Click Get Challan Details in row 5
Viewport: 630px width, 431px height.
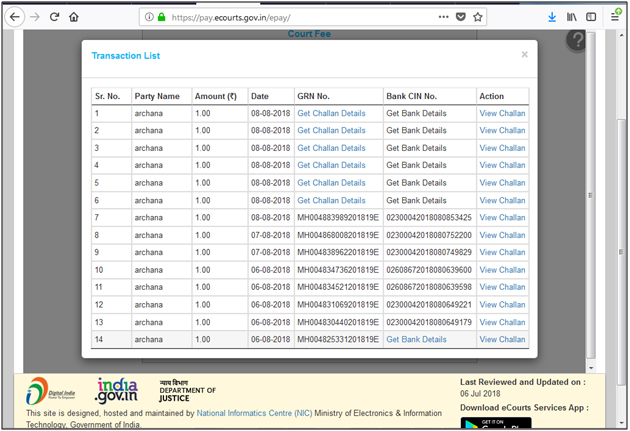tap(331, 183)
